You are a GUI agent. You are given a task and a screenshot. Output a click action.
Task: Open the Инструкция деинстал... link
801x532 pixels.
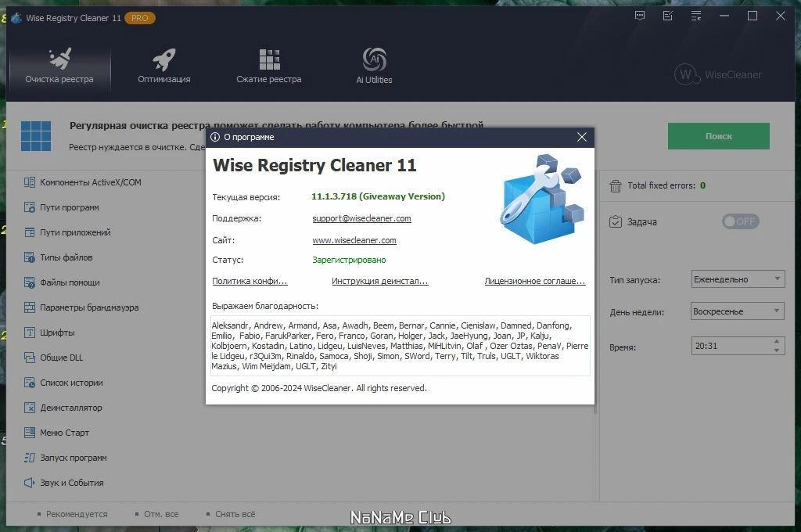pyautogui.click(x=379, y=281)
